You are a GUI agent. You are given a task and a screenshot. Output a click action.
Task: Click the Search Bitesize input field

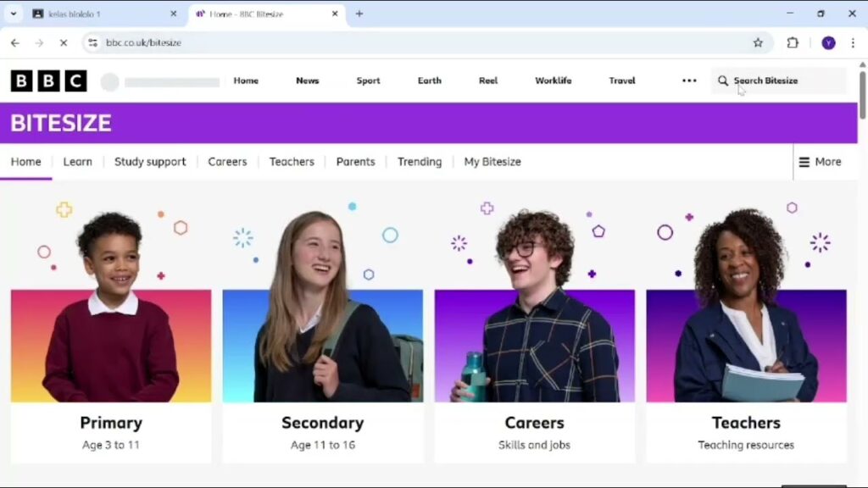click(x=784, y=81)
